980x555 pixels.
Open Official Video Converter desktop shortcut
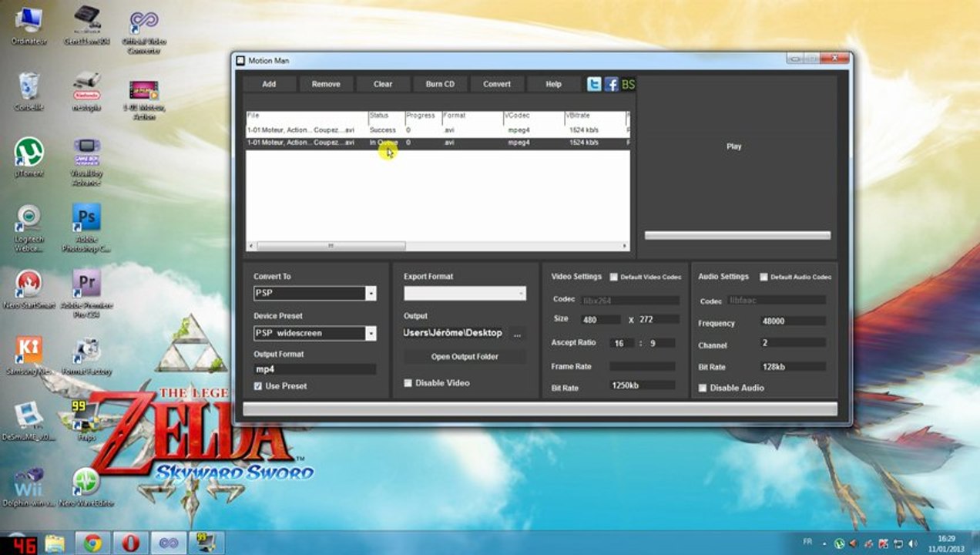(145, 31)
